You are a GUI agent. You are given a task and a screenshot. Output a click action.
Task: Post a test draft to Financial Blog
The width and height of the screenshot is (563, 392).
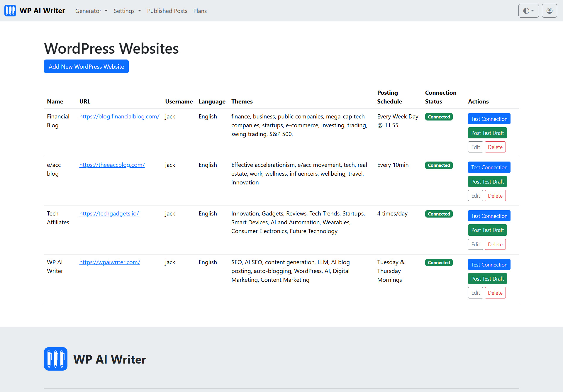point(487,133)
